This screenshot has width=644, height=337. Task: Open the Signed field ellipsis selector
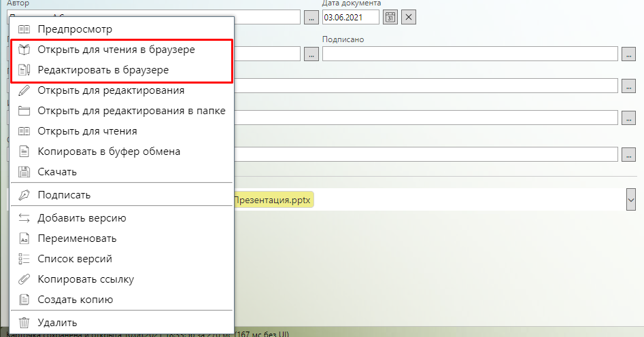pyautogui.click(x=628, y=54)
